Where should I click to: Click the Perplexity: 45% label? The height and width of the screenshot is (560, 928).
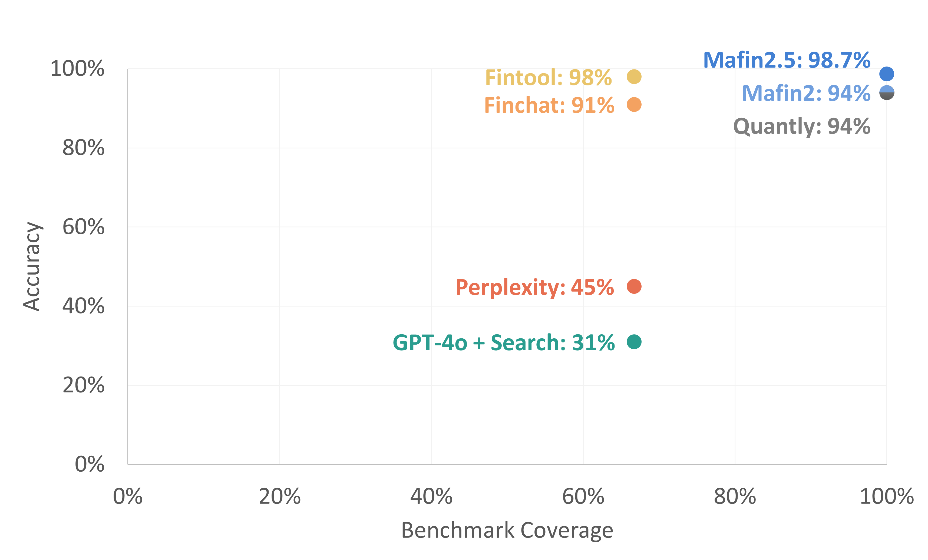coord(535,288)
